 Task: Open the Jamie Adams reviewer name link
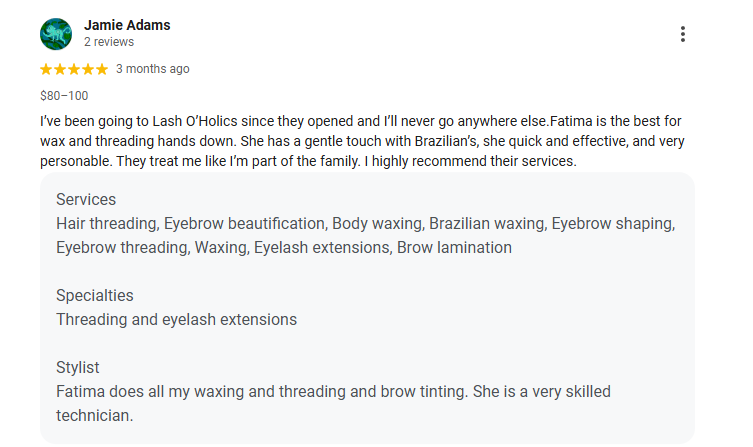click(125, 24)
